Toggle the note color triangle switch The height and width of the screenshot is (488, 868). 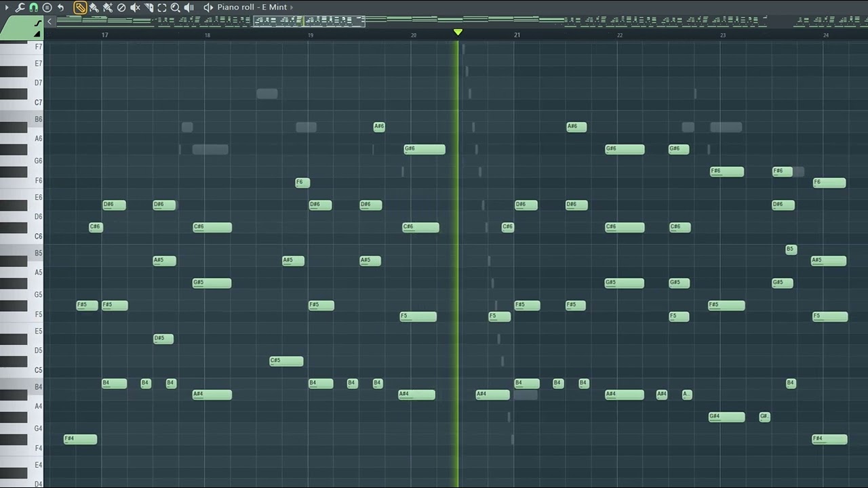click(37, 34)
